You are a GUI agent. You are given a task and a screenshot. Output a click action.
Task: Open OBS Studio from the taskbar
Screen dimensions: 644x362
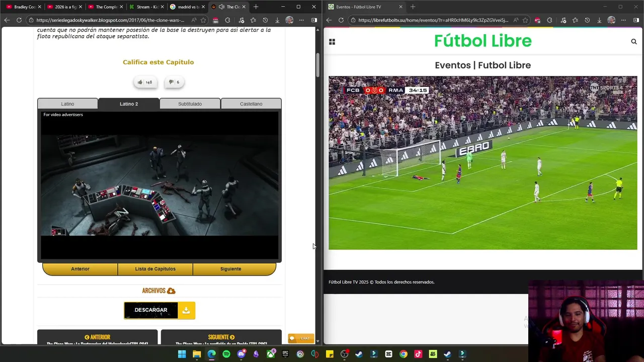click(344, 354)
